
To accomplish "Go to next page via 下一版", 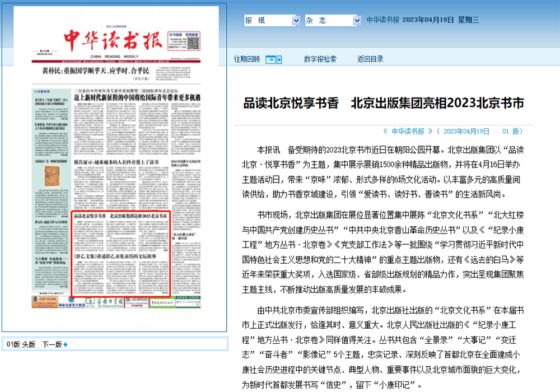I will tap(52, 344).
